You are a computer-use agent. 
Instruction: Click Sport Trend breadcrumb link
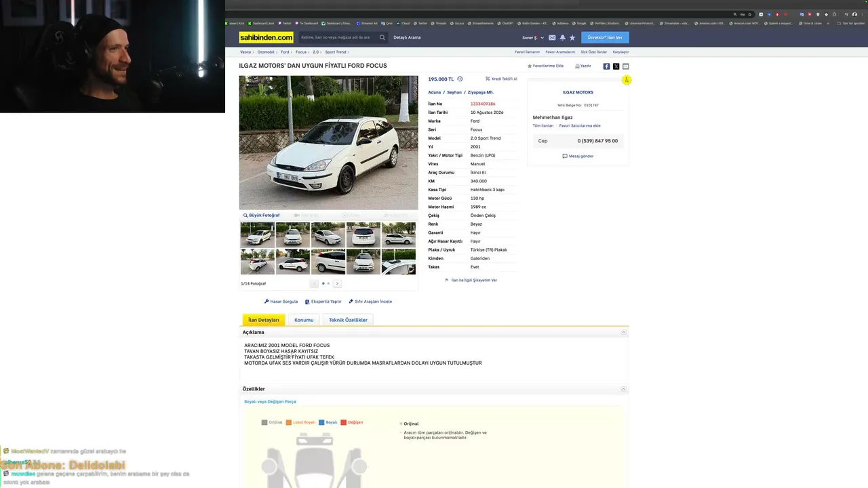[336, 52]
